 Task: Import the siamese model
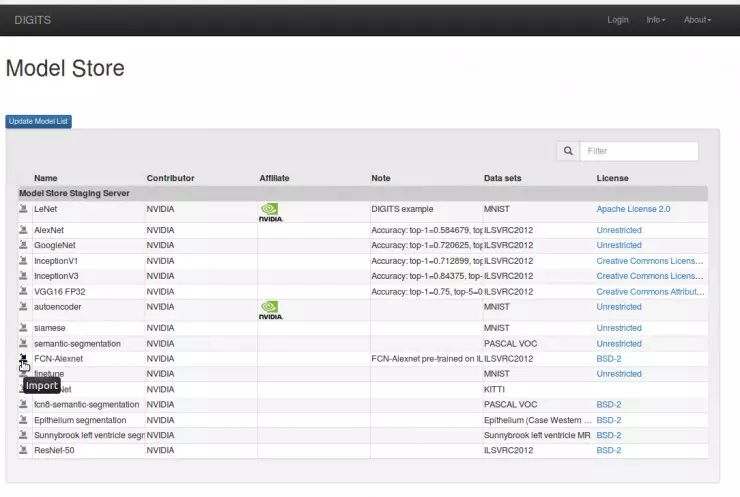[23, 328]
